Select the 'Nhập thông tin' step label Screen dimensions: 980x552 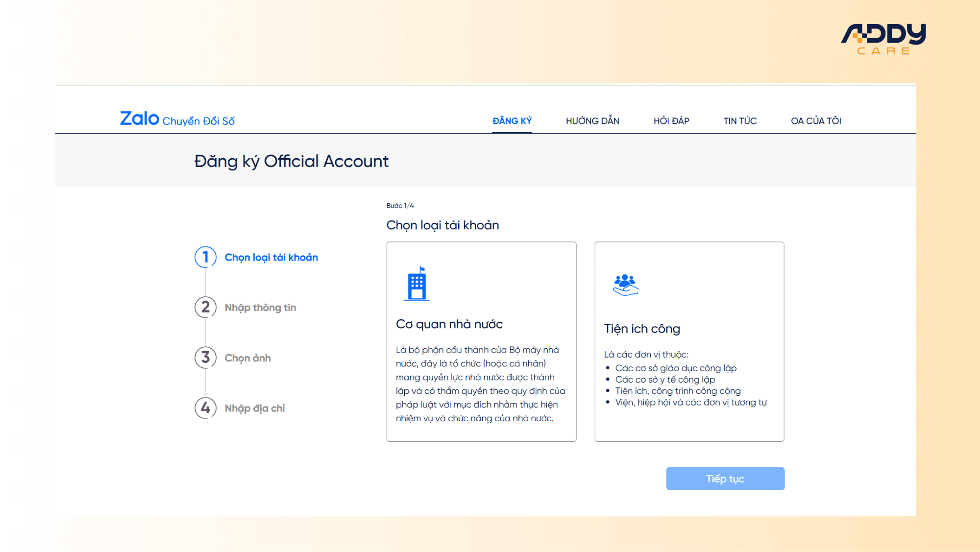(x=260, y=308)
